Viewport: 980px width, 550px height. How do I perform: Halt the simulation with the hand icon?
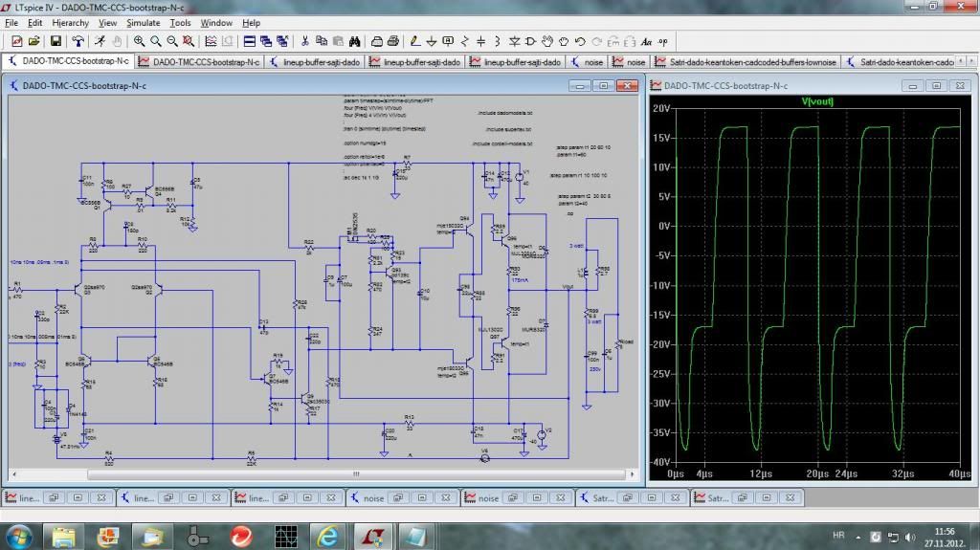[117, 41]
